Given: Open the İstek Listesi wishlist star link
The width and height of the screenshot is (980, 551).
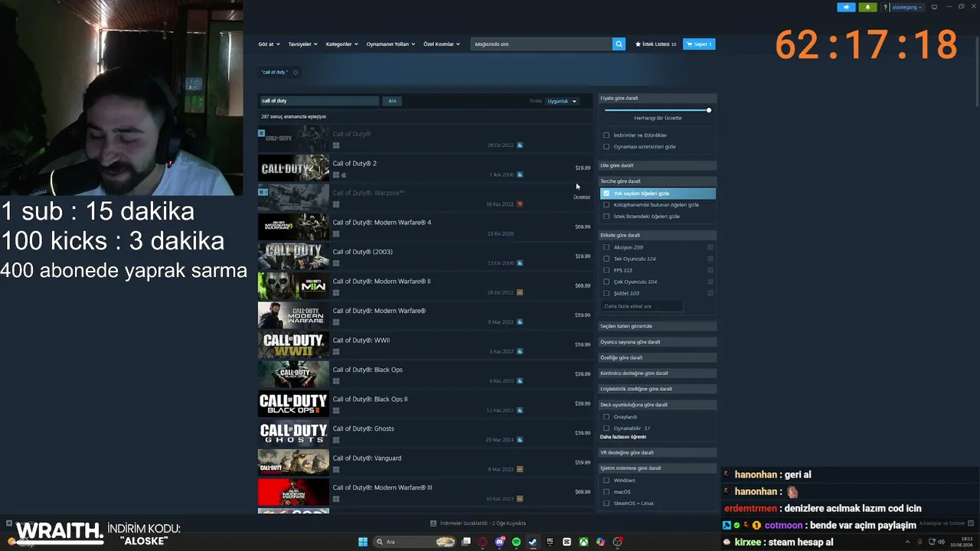Looking at the screenshot, I should click(655, 44).
